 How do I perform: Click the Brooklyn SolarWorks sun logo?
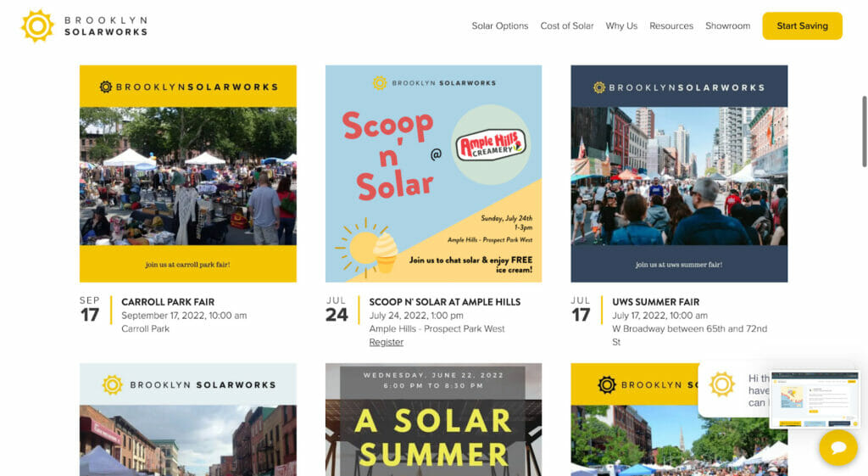(37, 26)
